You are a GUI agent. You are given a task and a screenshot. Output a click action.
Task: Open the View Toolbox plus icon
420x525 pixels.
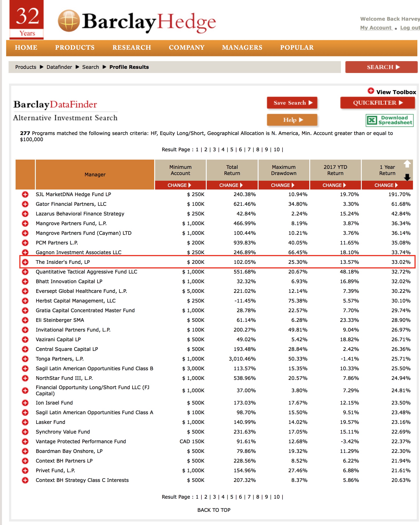point(371,91)
